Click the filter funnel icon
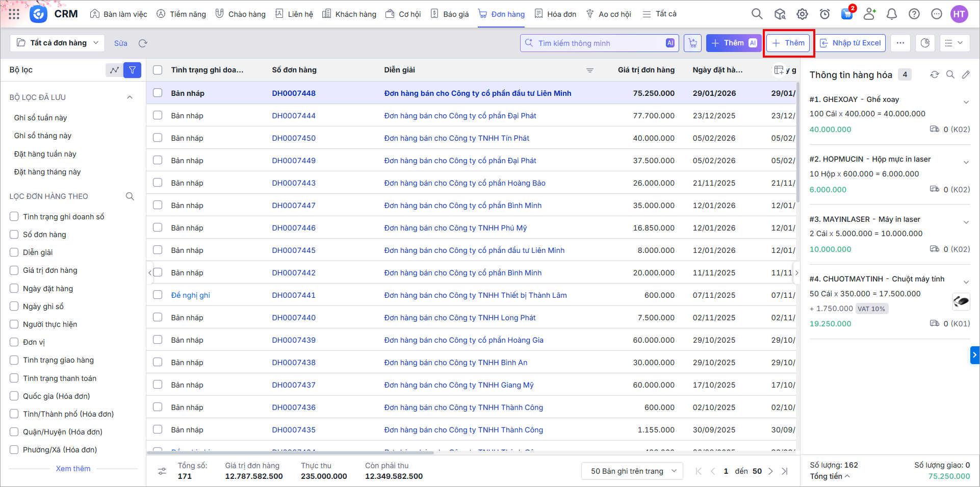 coord(132,70)
